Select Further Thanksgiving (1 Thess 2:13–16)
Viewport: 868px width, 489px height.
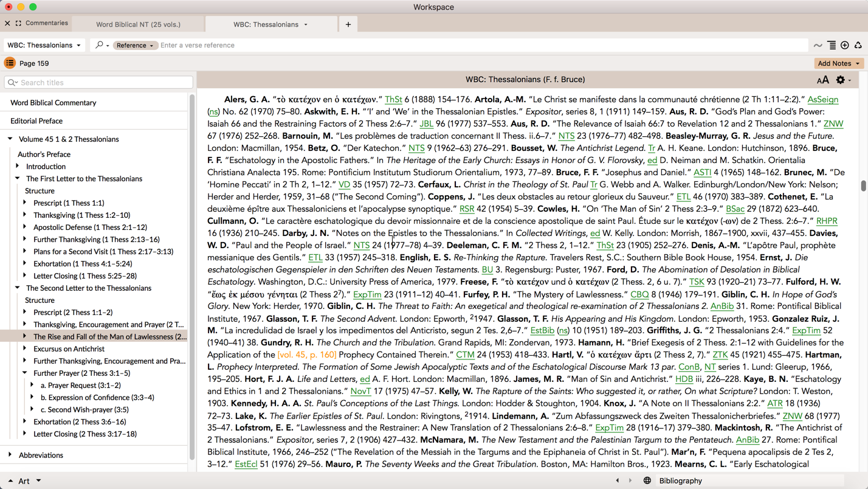(x=97, y=240)
